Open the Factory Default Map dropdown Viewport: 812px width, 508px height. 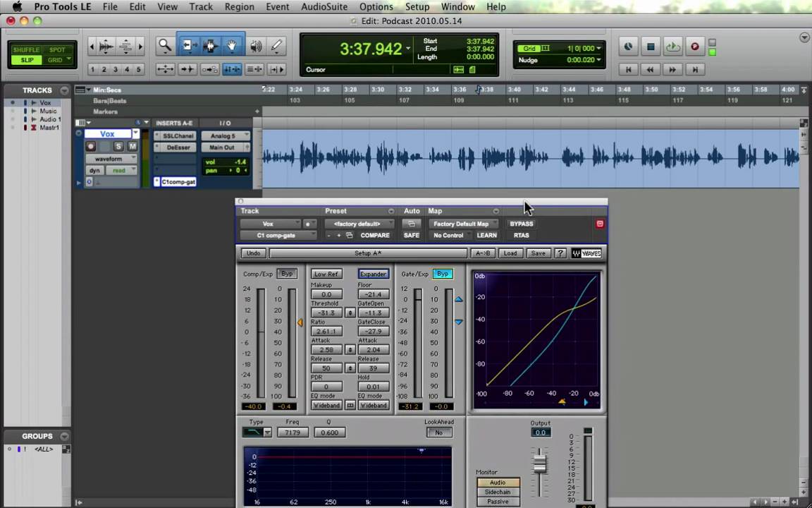pyautogui.click(x=464, y=224)
